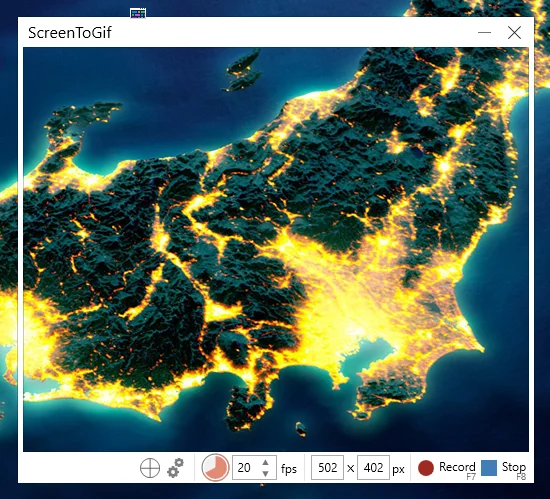Select the width field showing 502
The image size is (550, 499).
[x=327, y=467]
